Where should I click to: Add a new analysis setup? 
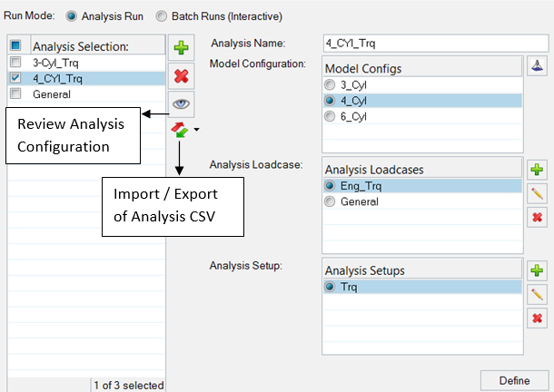[537, 270]
